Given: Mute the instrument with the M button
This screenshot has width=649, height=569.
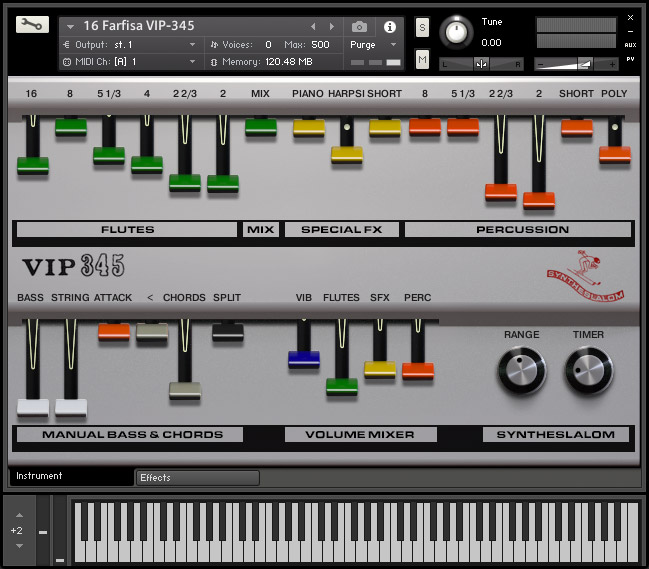Looking at the screenshot, I should [422, 60].
